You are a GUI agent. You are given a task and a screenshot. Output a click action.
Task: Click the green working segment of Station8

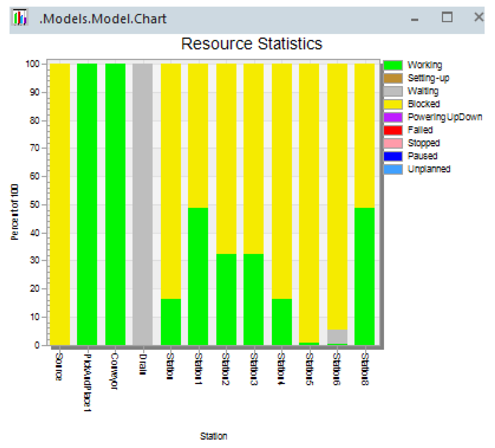pos(364,276)
